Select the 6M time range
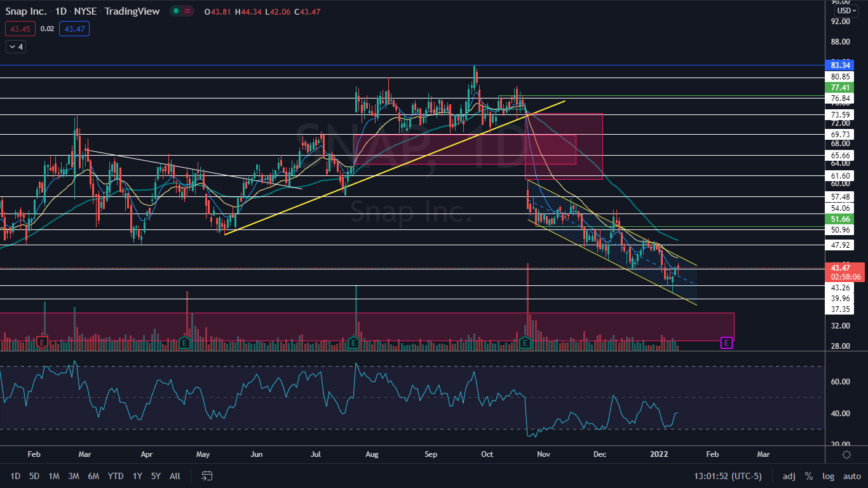Viewport: 868px width, 488px height. 93,475
